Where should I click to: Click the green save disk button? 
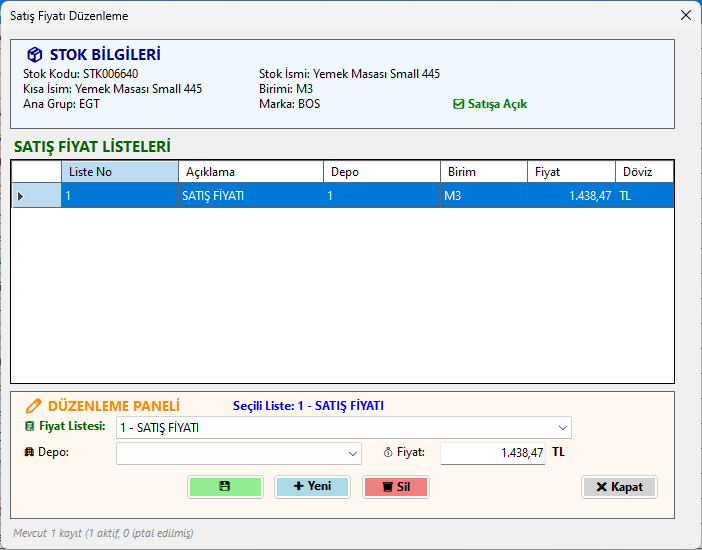225,487
